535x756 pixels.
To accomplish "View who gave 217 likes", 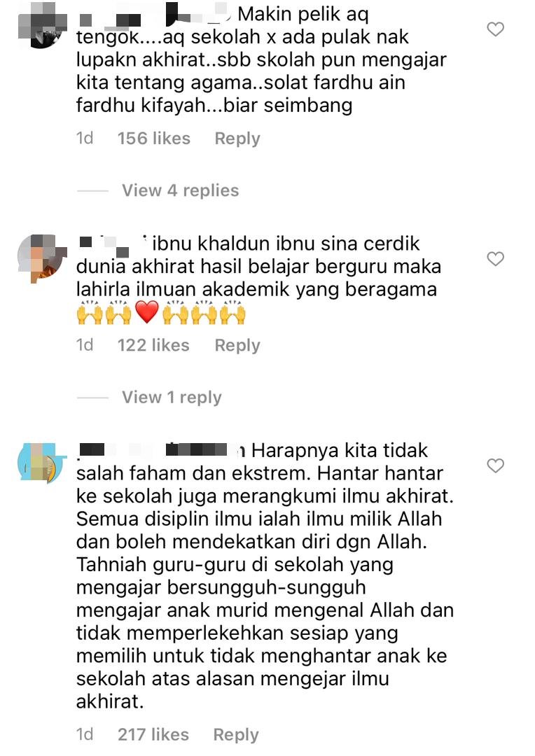I will coord(153,735).
